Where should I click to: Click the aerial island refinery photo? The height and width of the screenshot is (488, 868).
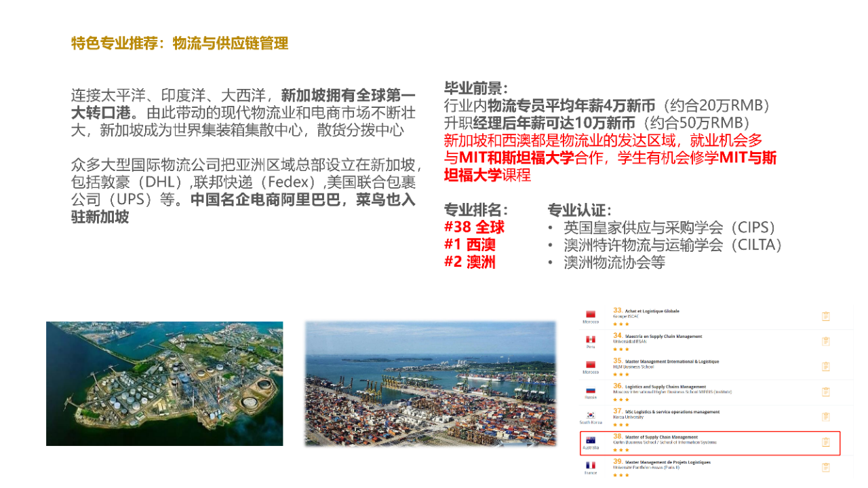point(164,383)
